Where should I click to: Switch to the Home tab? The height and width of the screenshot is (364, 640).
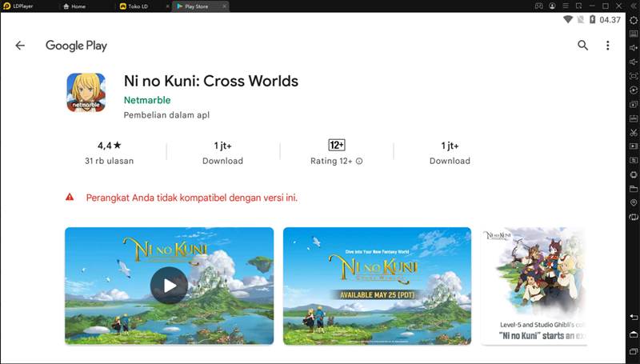tap(74, 6)
